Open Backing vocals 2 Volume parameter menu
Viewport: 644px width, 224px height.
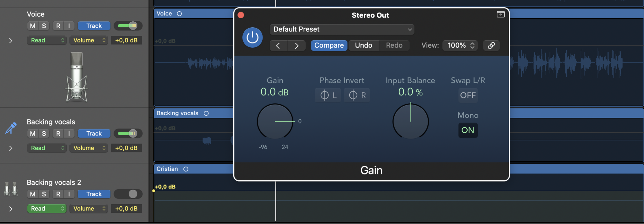pos(89,209)
